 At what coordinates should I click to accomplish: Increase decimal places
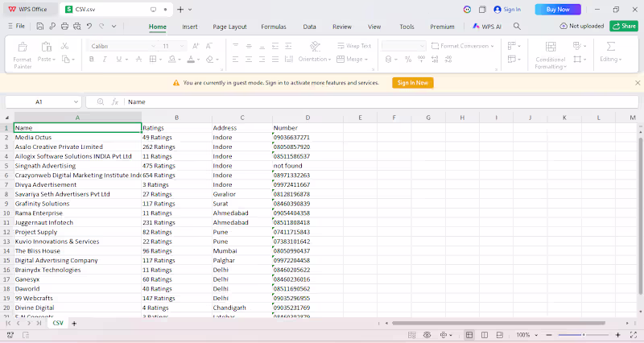tap(435, 60)
